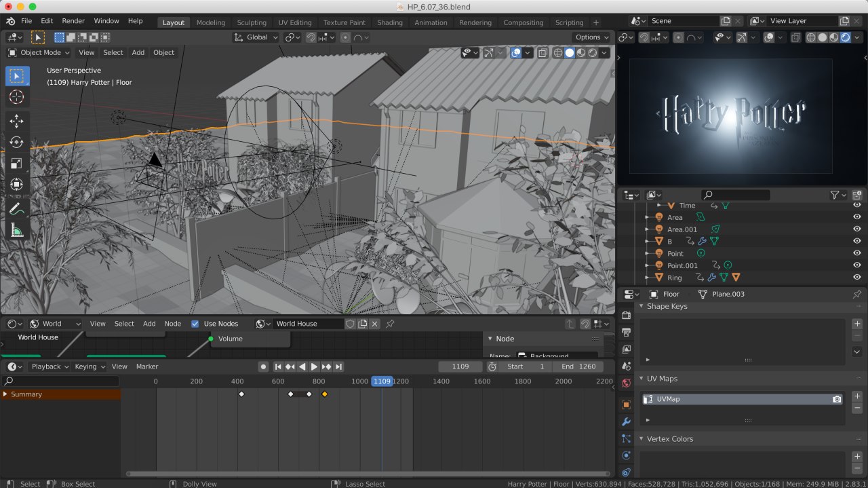Jump to timeline end frame

point(338,367)
